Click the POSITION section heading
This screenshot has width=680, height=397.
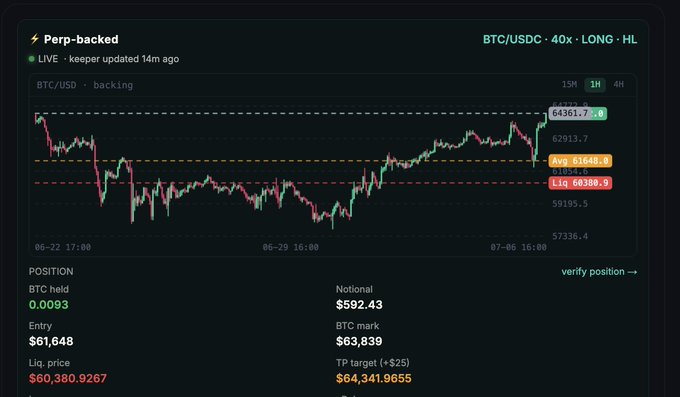click(x=51, y=272)
